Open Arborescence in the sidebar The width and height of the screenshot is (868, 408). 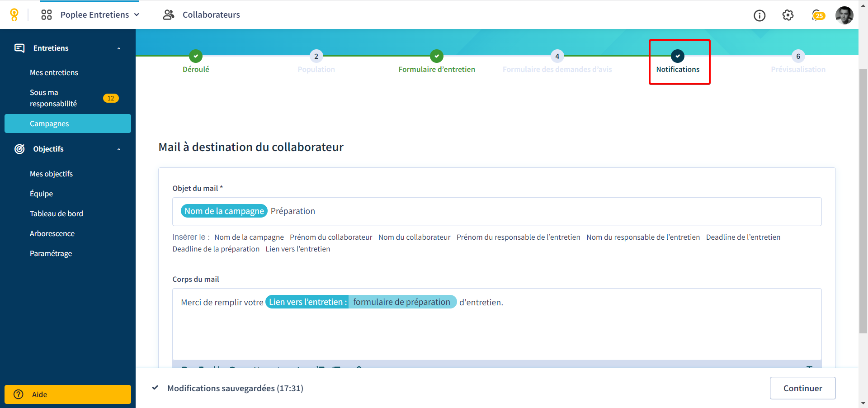tap(52, 233)
